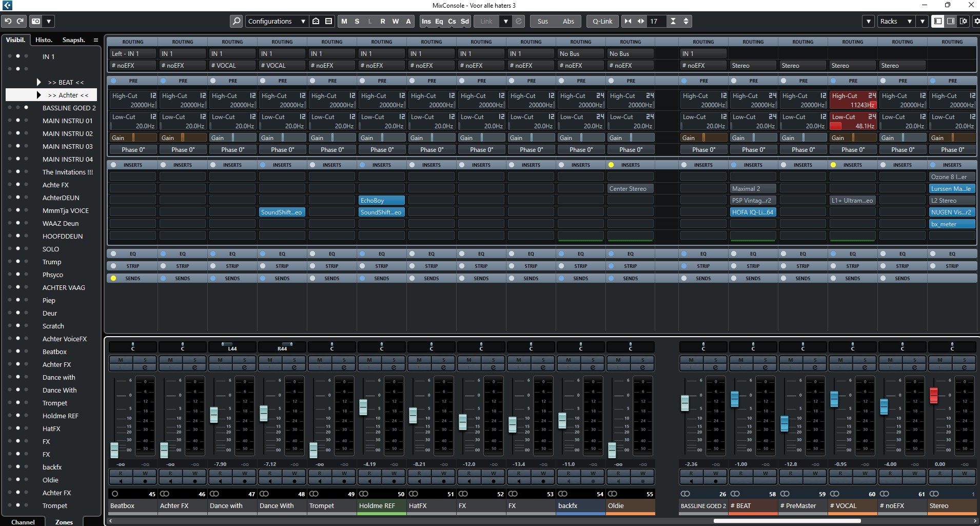Switch to the Zones tab at bottom
This screenshot has width=980, height=526.
(x=64, y=521)
